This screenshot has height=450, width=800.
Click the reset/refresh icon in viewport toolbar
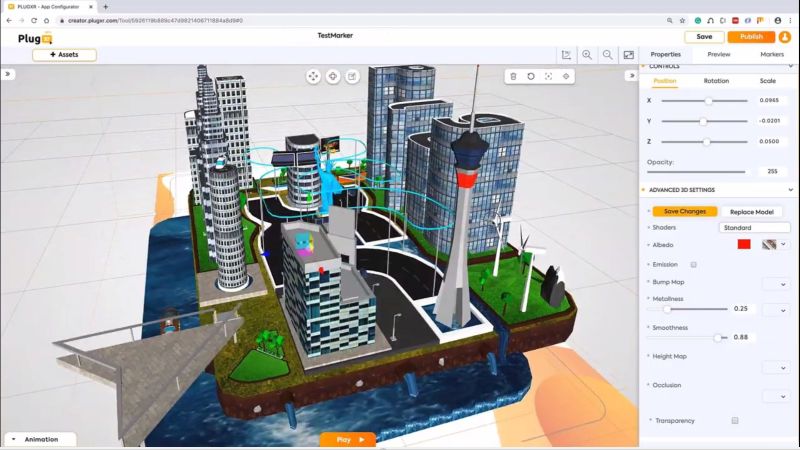(531, 76)
